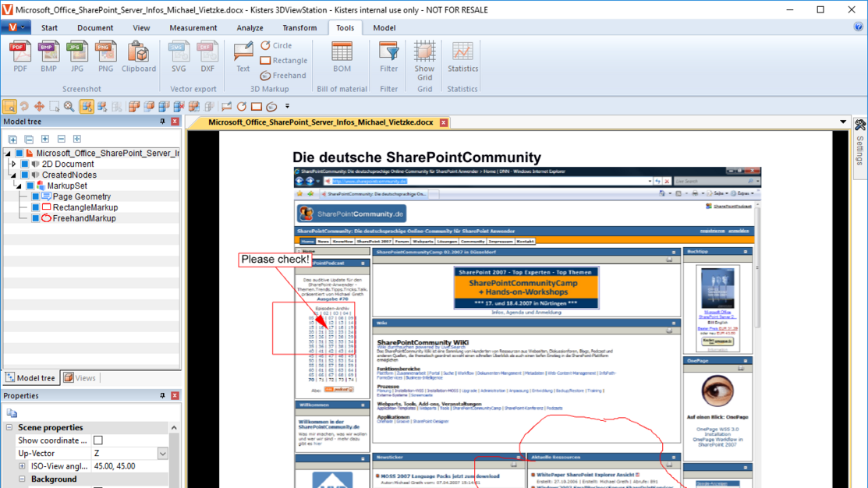The image size is (868, 488).
Task: Select the Freehand markup tool in ribbon
Action: tap(283, 76)
